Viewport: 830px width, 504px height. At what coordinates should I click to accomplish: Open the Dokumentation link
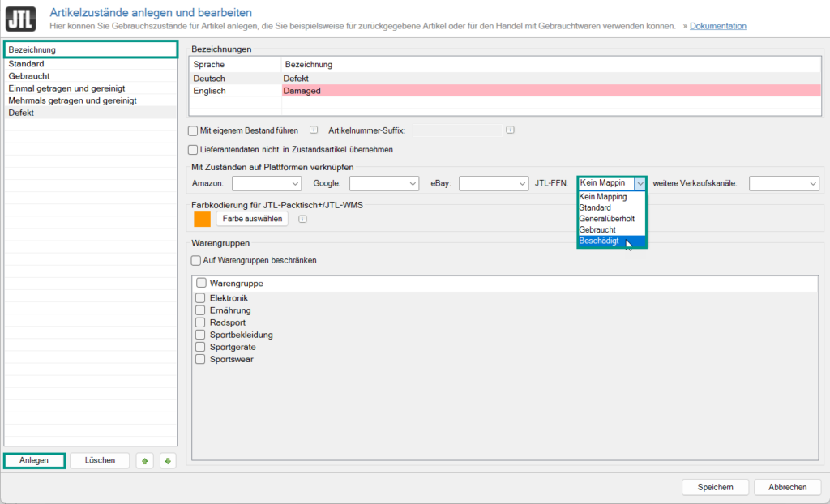pos(717,26)
